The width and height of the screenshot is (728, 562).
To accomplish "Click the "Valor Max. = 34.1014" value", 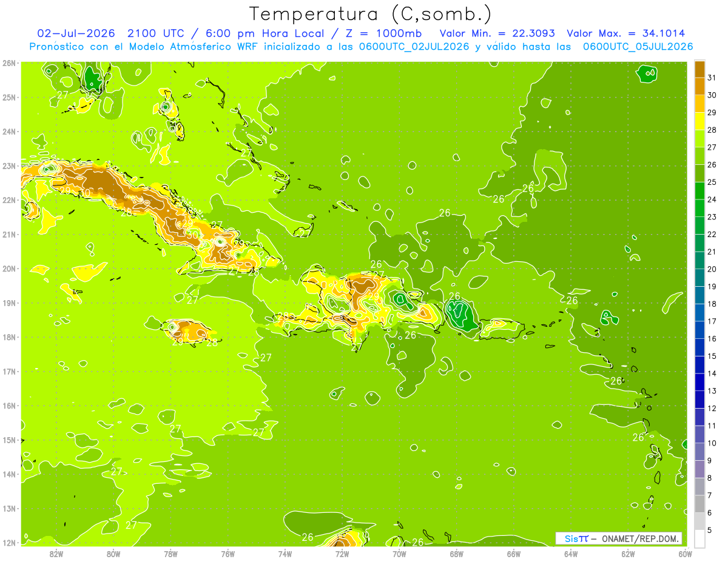I will point(625,33).
